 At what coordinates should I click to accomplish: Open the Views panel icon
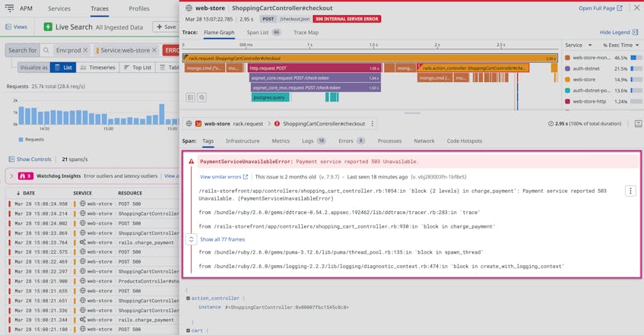tap(8, 27)
